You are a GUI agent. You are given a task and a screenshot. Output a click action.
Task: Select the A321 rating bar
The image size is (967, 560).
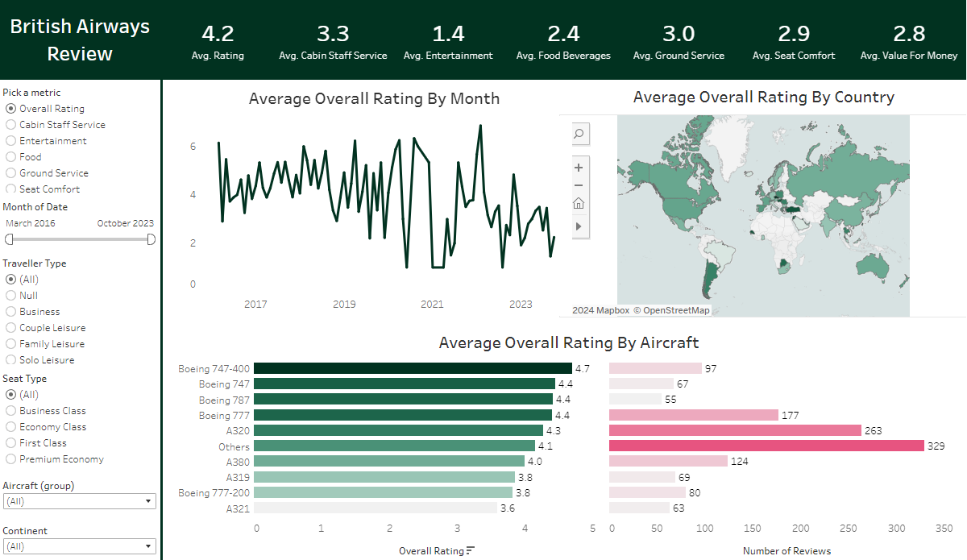coord(376,508)
